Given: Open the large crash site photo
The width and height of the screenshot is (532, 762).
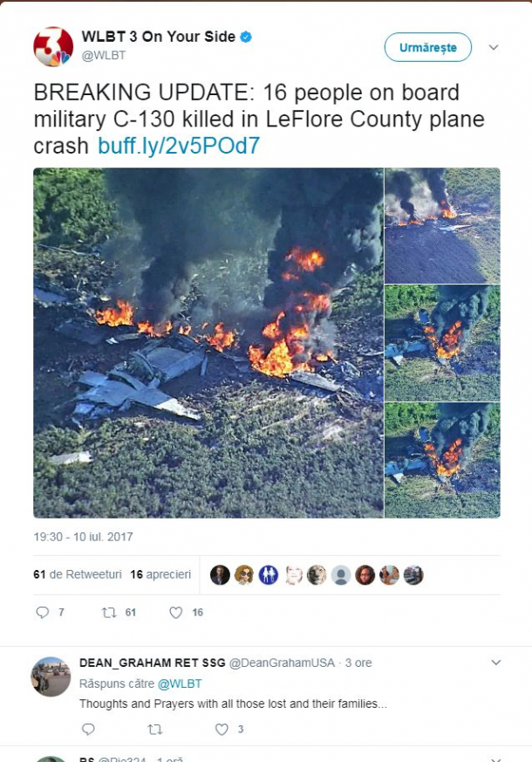Looking at the screenshot, I should point(208,343).
